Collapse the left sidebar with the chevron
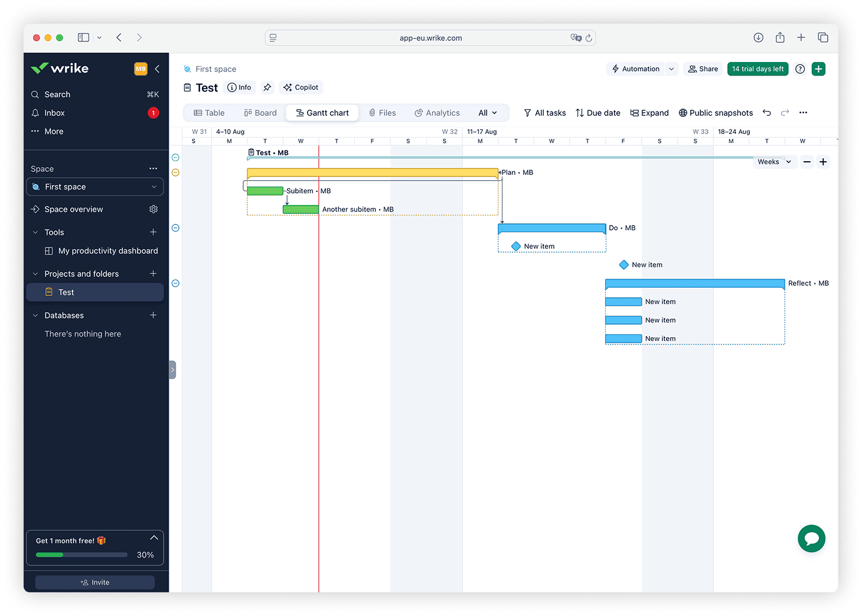862x616 pixels. (157, 69)
